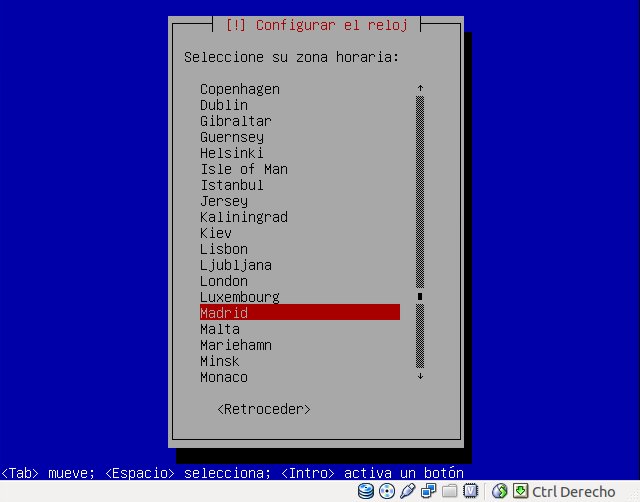
Task: Open the optical disc drive icon
Action: pos(387,491)
